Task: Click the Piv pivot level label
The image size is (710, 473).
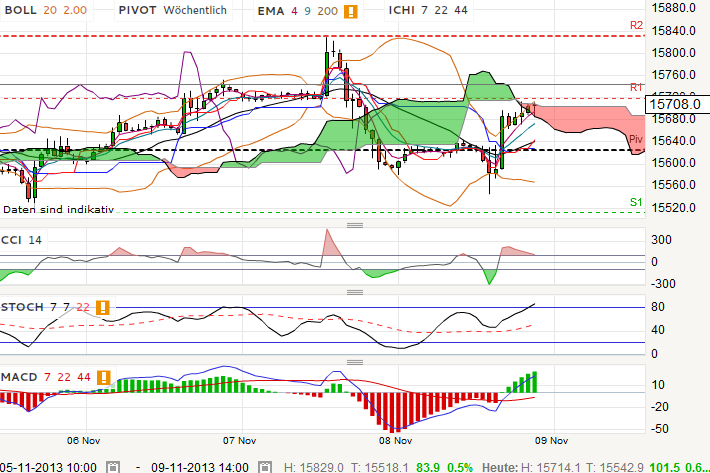Action: (636, 139)
